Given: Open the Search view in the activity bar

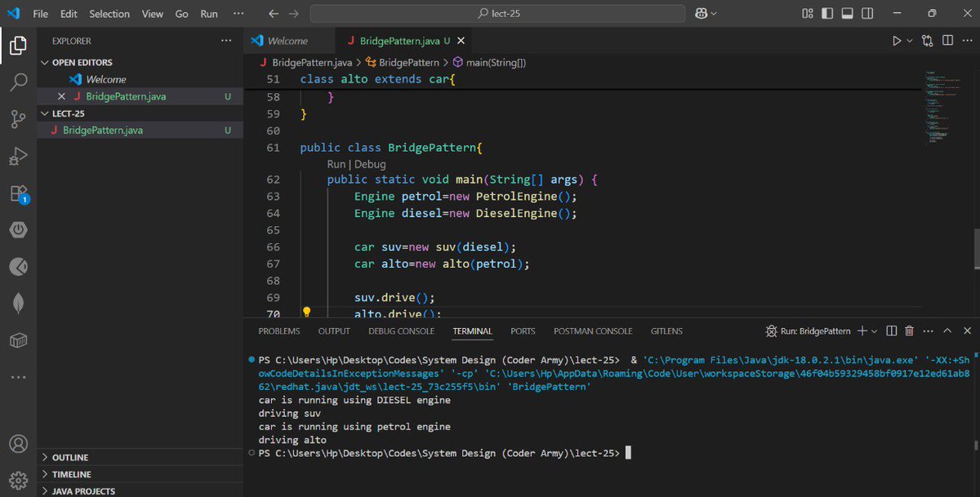Looking at the screenshot, I should click(x=18, y=82).
